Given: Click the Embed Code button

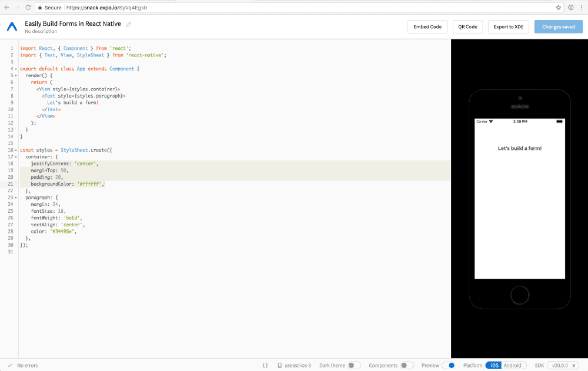Looking at the screenshot, I should [x=427, y=27].
